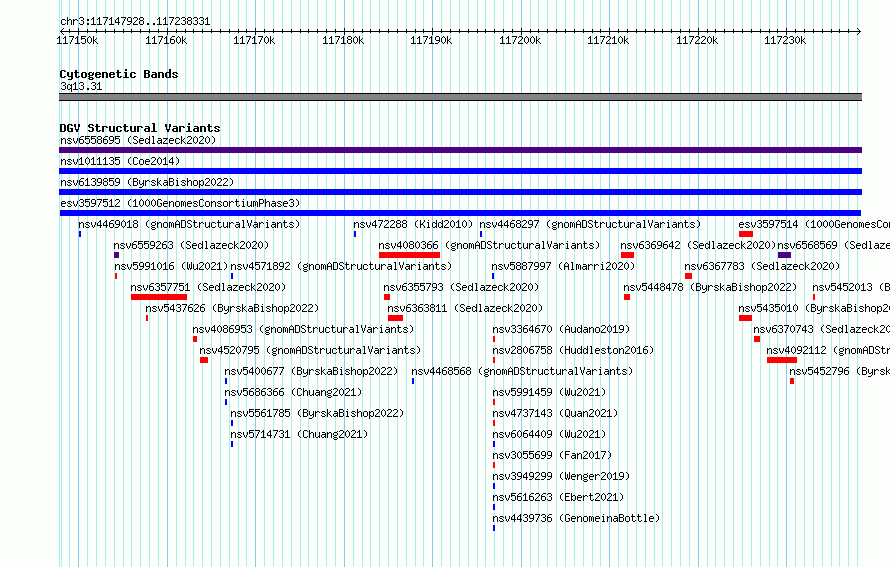
Task: Click the DGV Structural Variants track title
Action: tap(140, 128)
